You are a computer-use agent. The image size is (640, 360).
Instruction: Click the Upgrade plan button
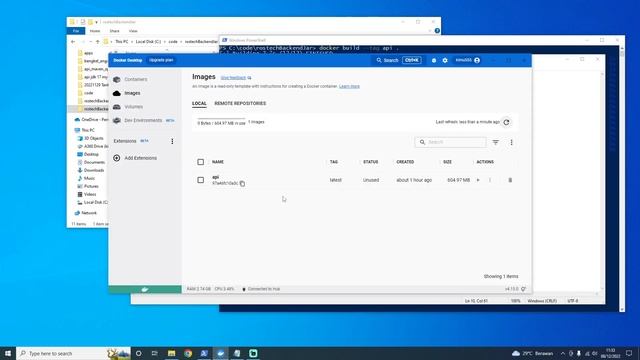(161, 60)
